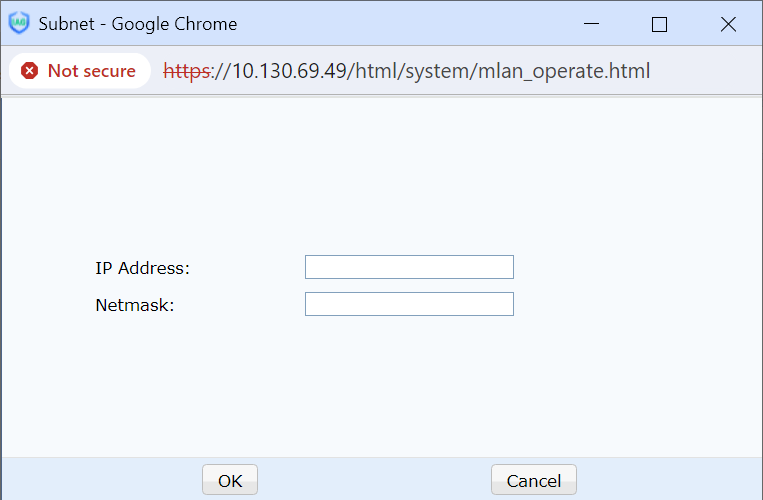This screenshot has width=763, height=500.
Task: Focus the Netmask input field
Action: pos(409,304)
